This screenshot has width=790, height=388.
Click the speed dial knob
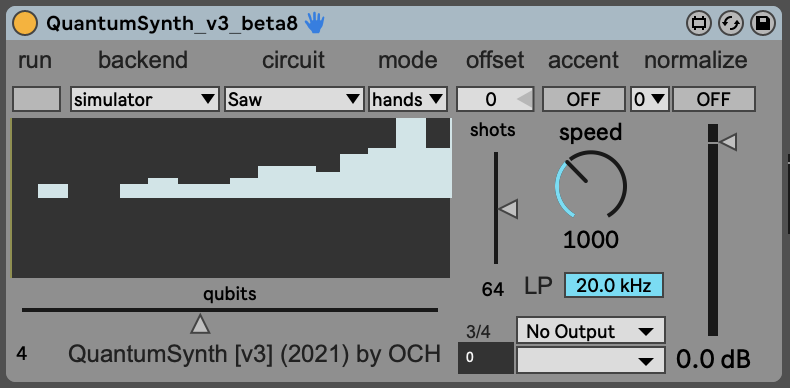591,185
